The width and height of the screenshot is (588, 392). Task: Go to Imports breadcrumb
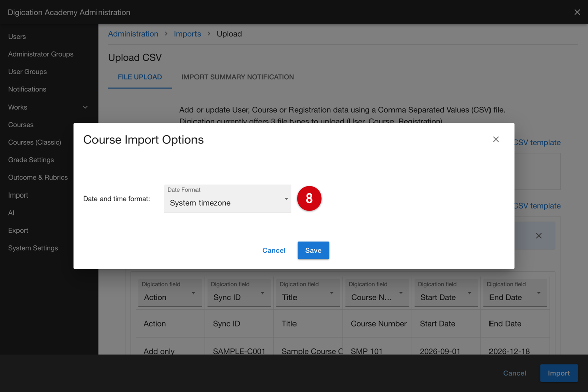[187, 34]
